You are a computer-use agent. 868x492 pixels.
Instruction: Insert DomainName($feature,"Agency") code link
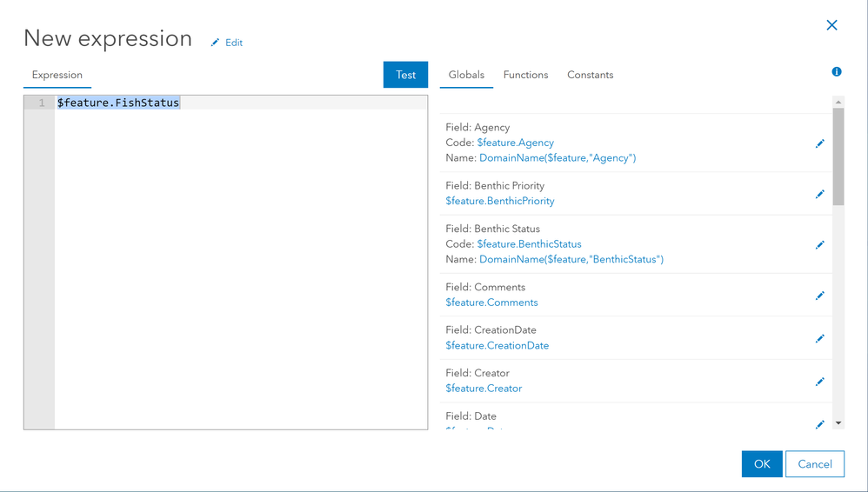(558, 157)
